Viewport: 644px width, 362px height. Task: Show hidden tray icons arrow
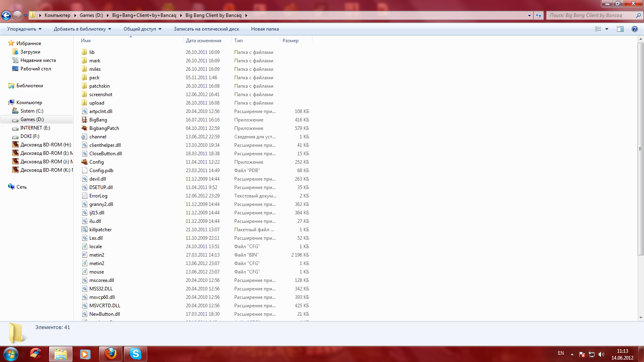click(x=572, y=354)
